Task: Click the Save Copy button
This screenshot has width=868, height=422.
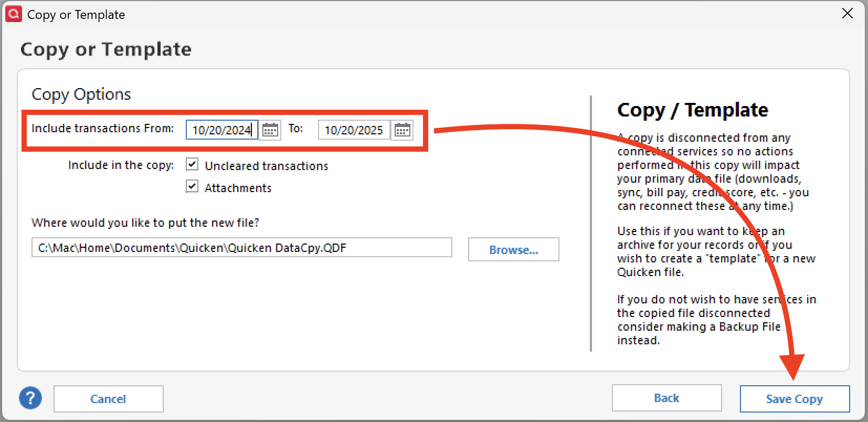Action: (x=795, y=399)
